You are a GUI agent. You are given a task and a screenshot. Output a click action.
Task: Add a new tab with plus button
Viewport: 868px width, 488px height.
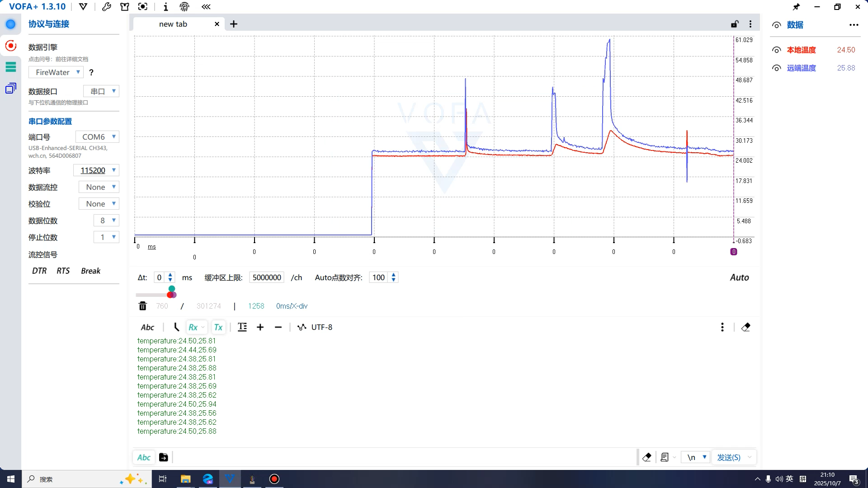pos(233,24)
